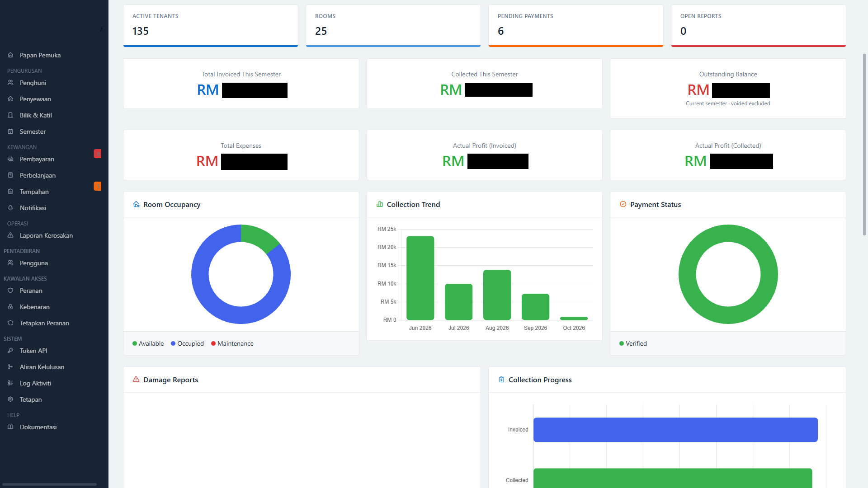Click the green Collected progress bar
Image resolution: width=868 pixels, height=488 pixels.
click(673, 478)
